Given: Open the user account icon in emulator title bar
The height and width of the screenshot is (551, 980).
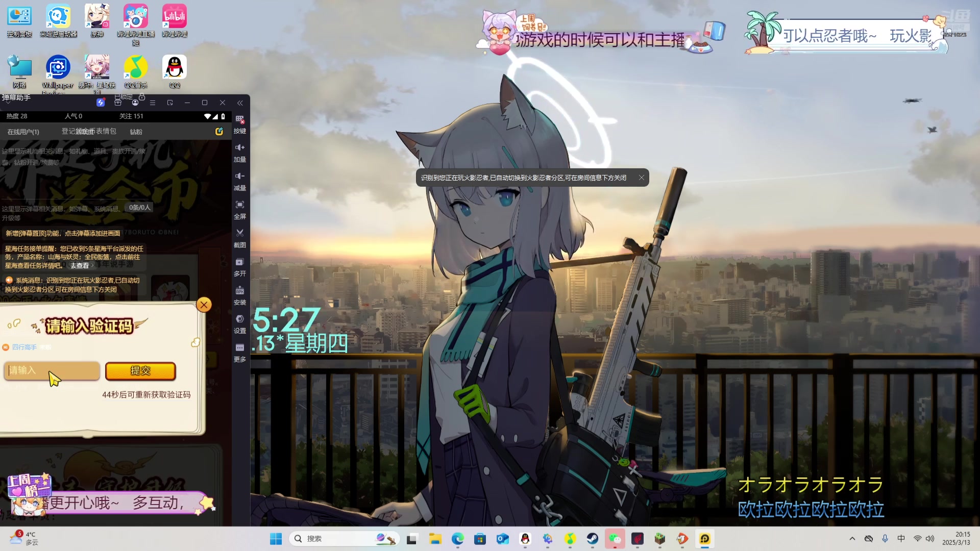Looking at the screenshot, I should (135, 103).
